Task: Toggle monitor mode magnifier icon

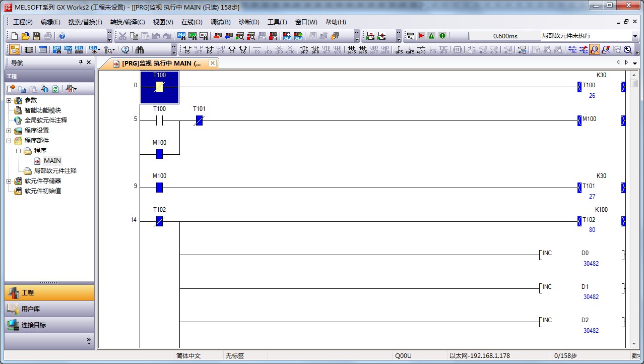Action: [595, 49]
